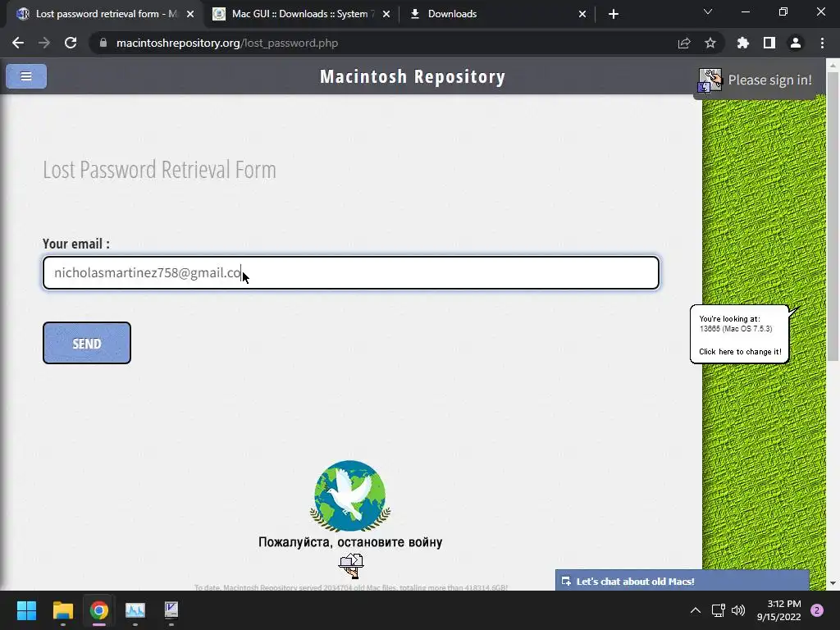Screen dimensions: 840x630
Task: Close the Downloads tab
Action: coord(582,14)
